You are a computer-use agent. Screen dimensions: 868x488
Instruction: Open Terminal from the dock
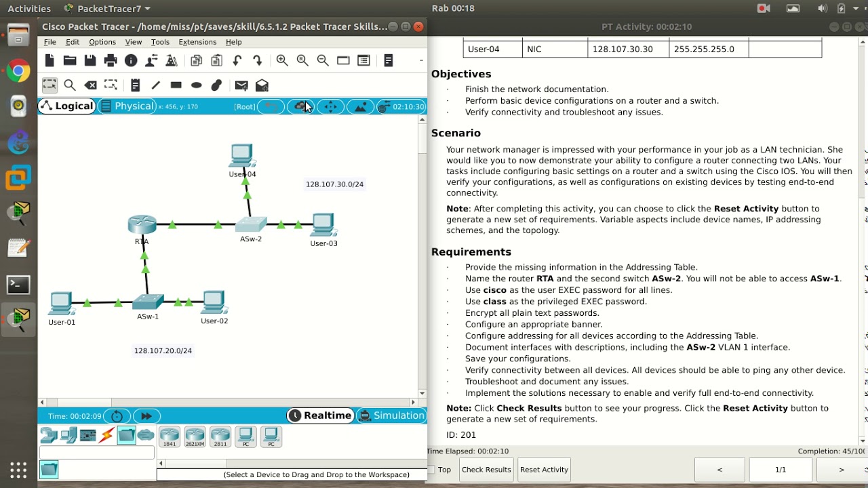pyautogui.click(x=18, y=285)
